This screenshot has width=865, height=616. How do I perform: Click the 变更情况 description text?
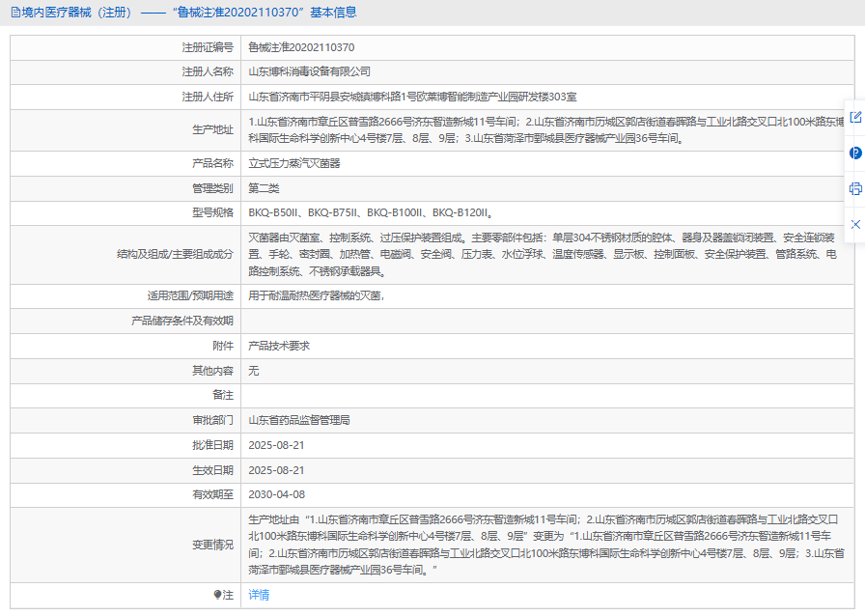click(546, 545)
